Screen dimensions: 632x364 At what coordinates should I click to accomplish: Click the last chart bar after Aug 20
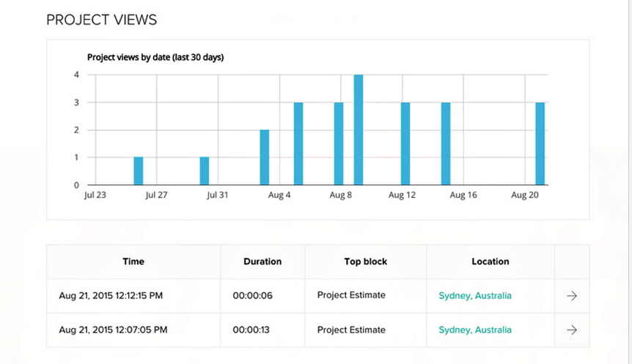tap(540, 144)
